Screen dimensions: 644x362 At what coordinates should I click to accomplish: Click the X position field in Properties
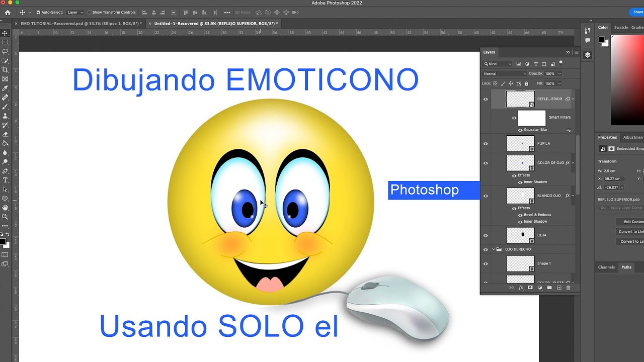point(613,178)
